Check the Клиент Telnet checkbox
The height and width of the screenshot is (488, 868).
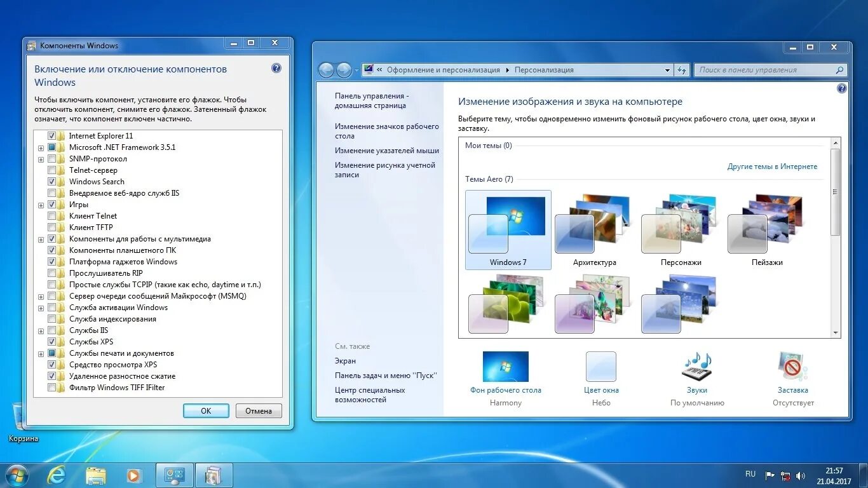click(51, 216)
